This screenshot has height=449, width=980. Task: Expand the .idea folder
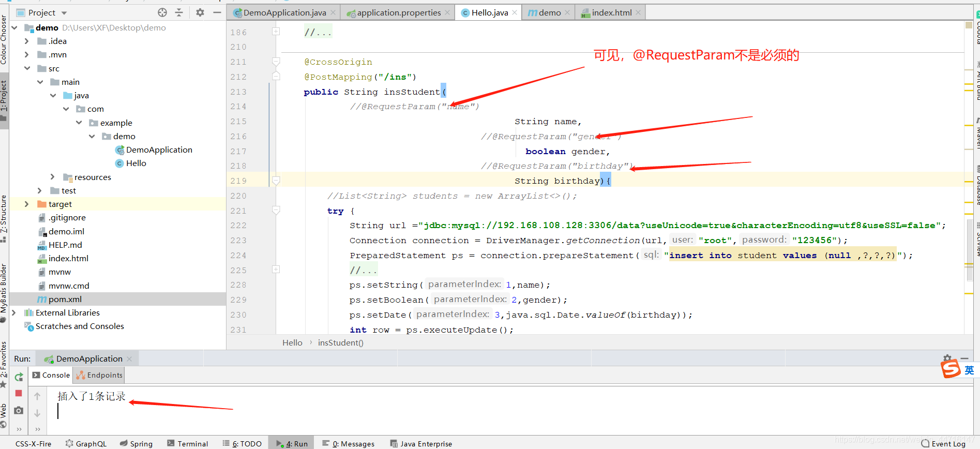(27, 41)
